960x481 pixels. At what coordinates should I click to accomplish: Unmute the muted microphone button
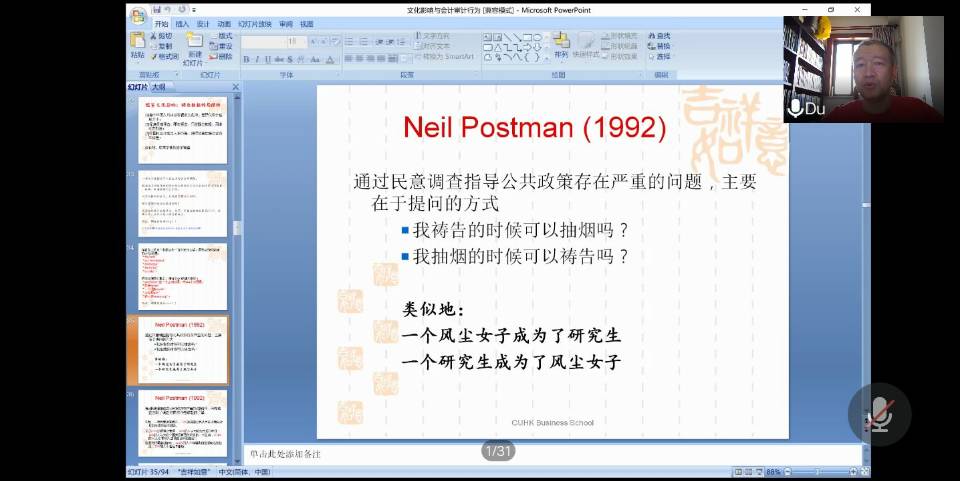click(x=880, y=414)
